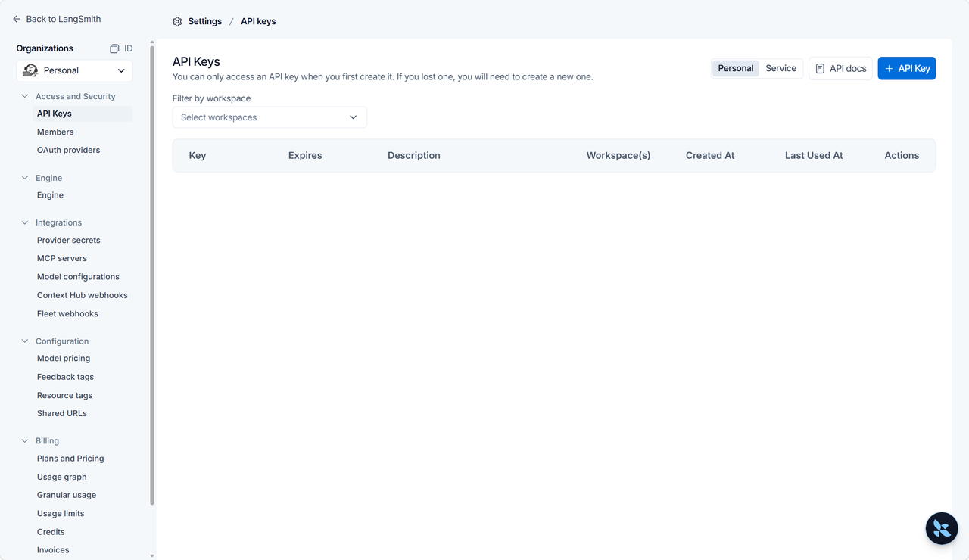Open Granular usage page
This screenshot has width=969, height=560.
coord(67,495)
